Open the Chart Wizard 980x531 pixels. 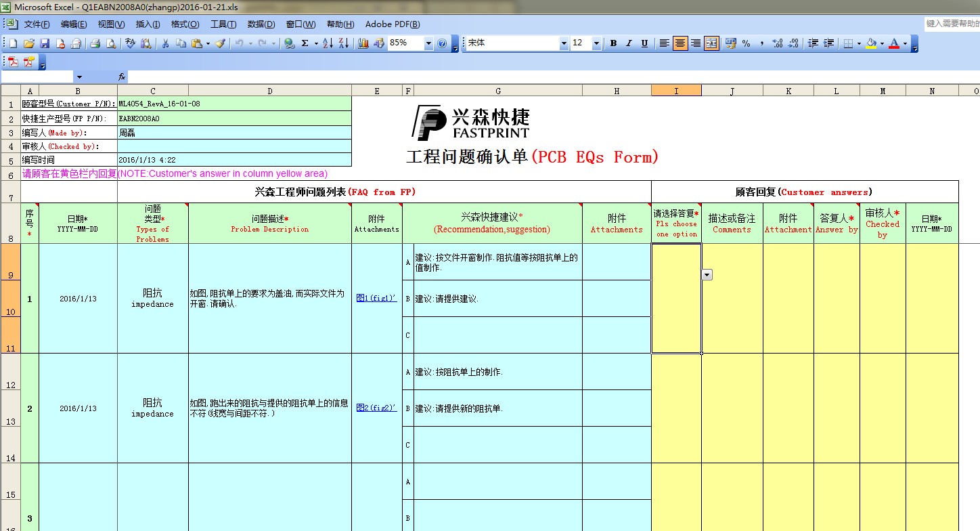(x=363, y=43)
